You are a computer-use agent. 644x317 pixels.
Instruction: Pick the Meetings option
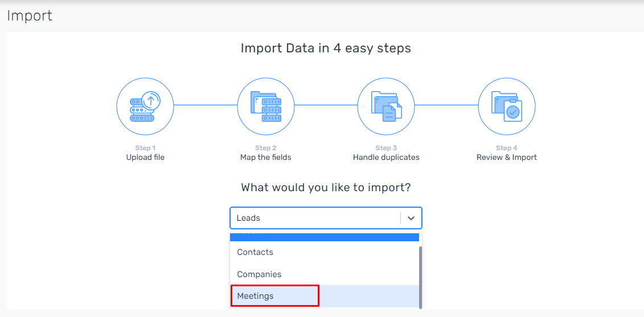324,296
